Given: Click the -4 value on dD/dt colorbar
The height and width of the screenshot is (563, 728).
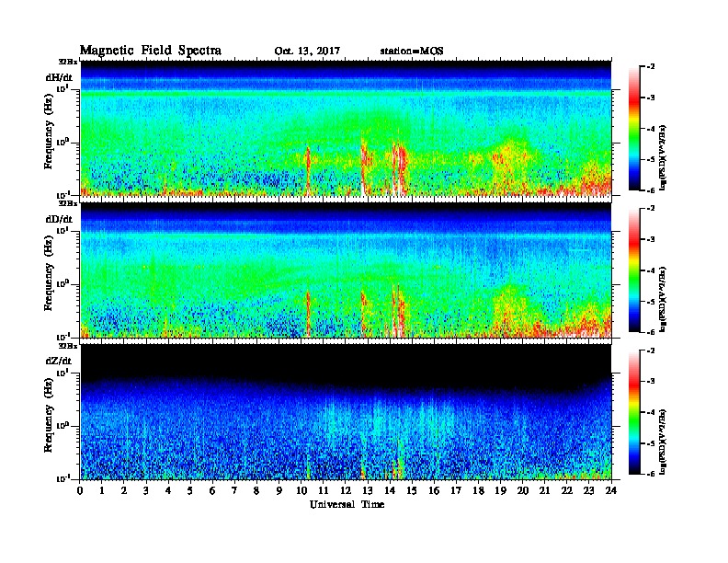Looking at the screenshot, I should [x=652, y=270].
